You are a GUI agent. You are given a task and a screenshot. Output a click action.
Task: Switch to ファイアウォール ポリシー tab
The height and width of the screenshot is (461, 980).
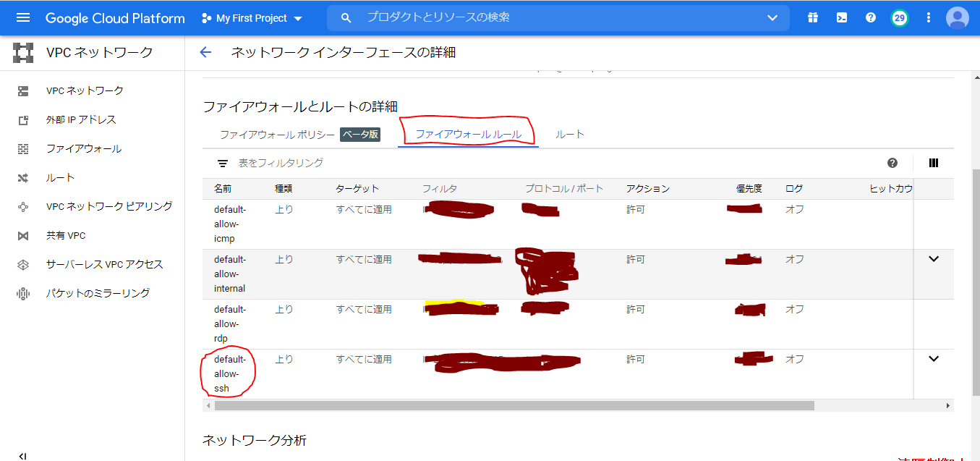coord(299,135)
